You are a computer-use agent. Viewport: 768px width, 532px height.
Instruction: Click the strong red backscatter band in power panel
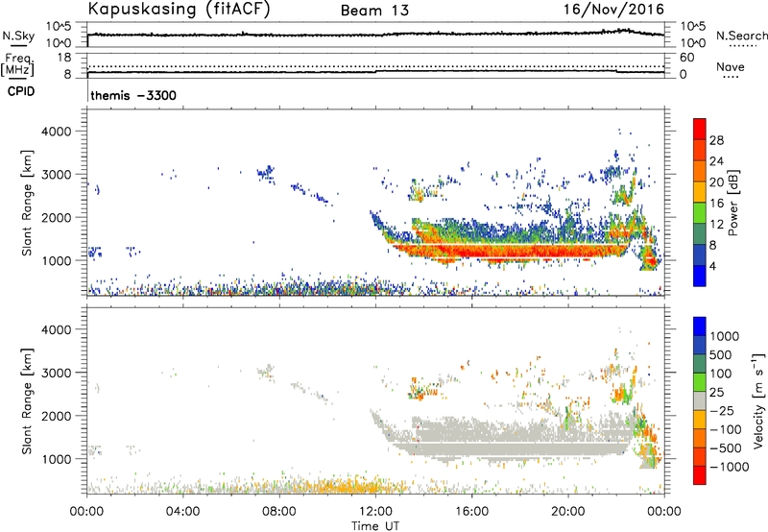(x=510, y=252)
